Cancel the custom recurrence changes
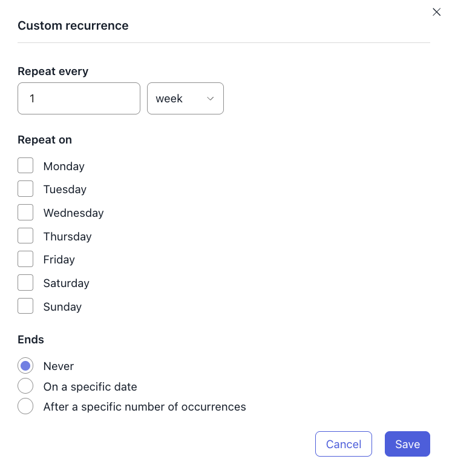Image resolution: width=455 pixels, height=476 pixels. click(x=343, y=444)
